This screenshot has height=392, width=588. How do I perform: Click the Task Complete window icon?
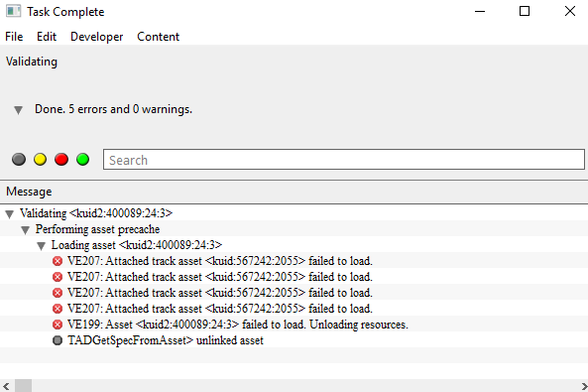[13, 11]
